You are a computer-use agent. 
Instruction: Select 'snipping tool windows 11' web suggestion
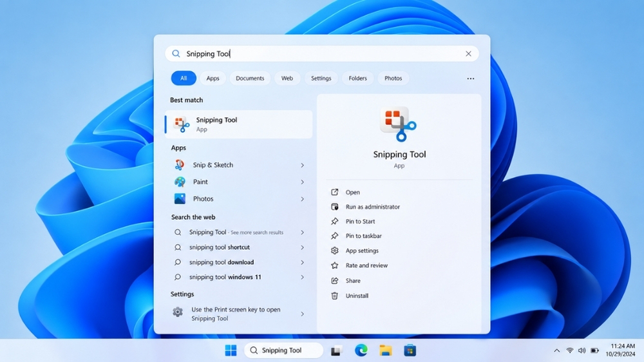pos(225,277)
